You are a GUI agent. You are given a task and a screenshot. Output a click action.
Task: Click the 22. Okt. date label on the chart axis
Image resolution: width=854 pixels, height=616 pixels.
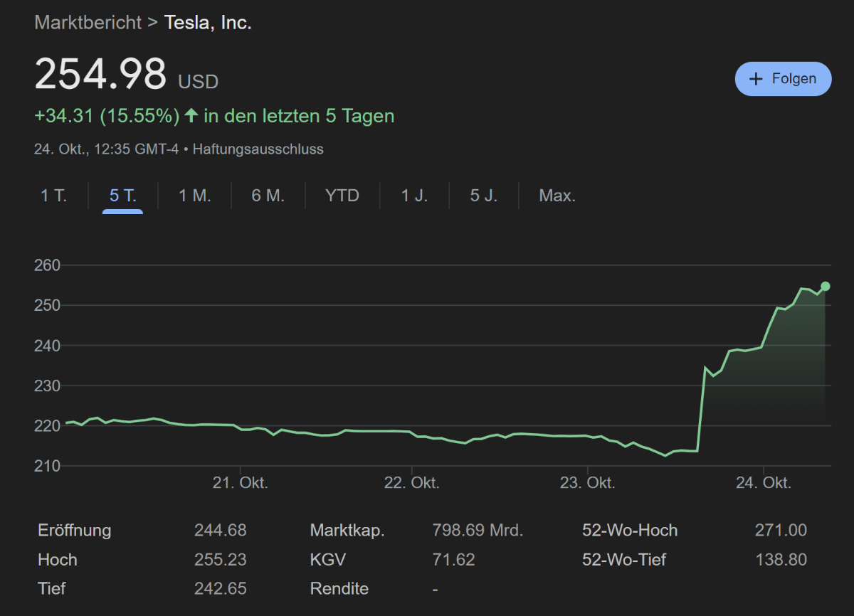(x=412, y=483)
